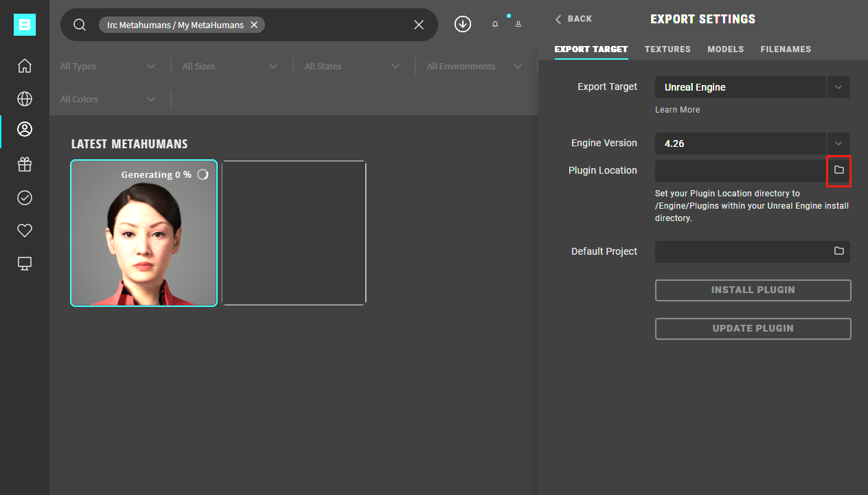Open the user account icon
This screenshot has height=495, width=868.
(x=518, y=24)
